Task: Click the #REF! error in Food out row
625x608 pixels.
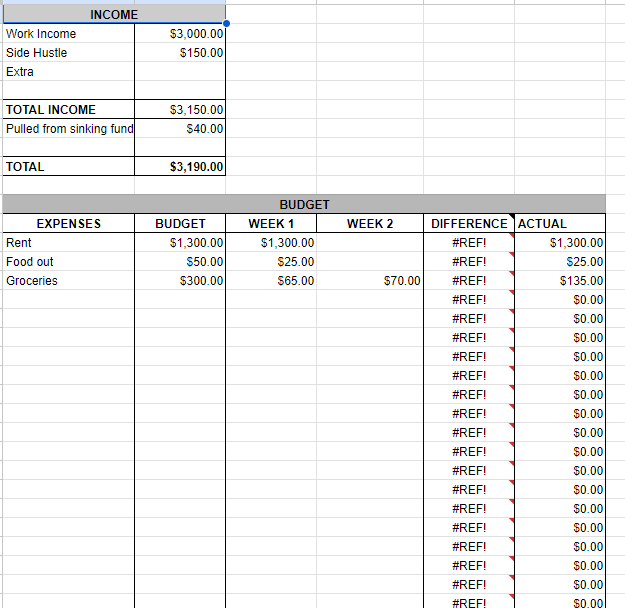Action: coord(469,262)
